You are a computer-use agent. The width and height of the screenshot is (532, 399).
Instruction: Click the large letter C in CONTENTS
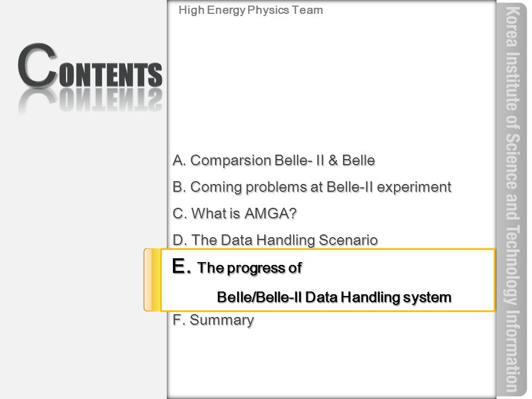point(37,64)
